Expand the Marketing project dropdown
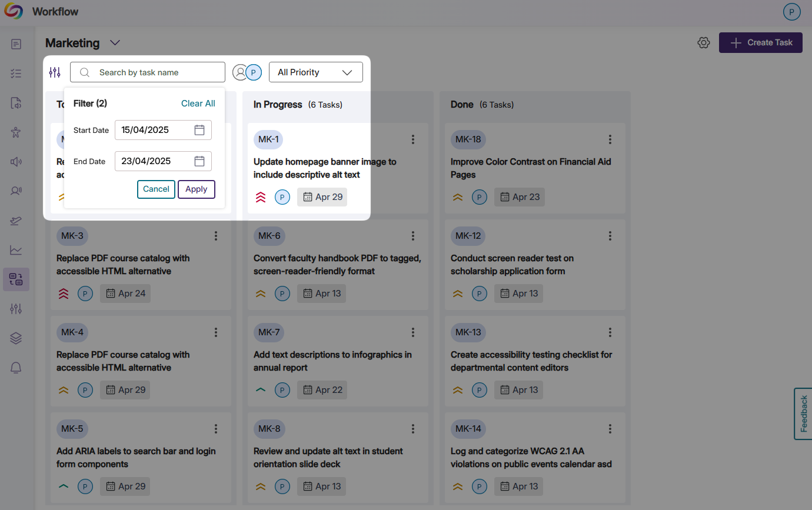 pyautogui.click(x=115, y=43)
